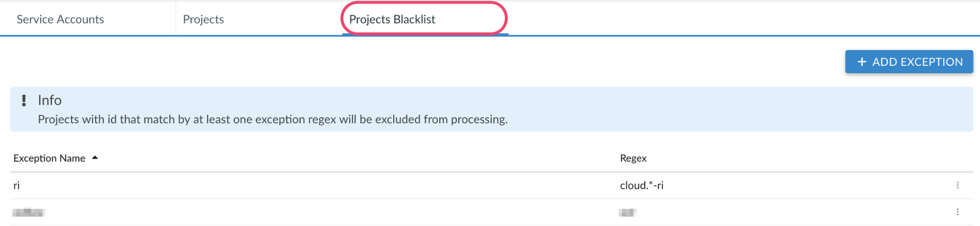Select the blurred exception name in second row
Image resolution: width=980 pixels, height=226 pixels.
28,212
